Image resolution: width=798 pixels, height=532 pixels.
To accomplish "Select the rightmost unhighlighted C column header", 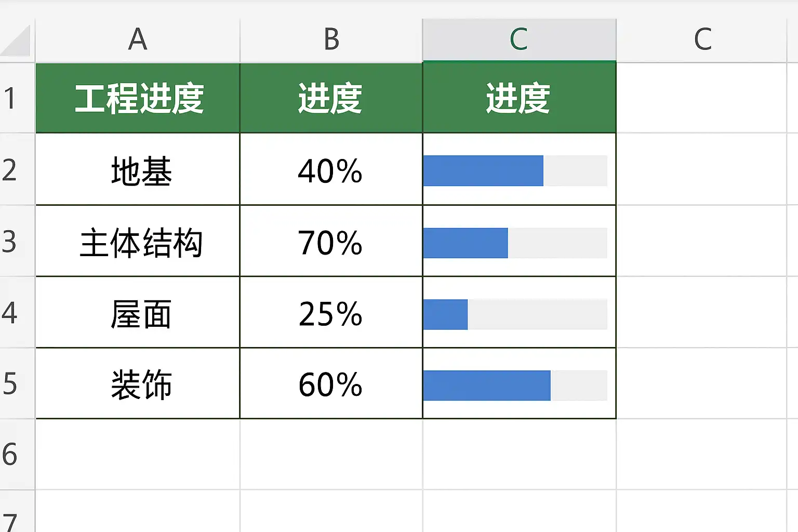I will [702, 39].
